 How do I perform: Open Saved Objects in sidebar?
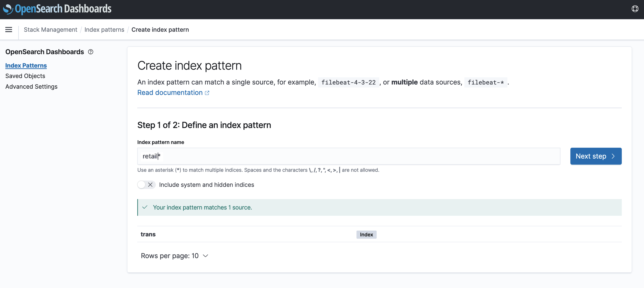tap(25, 76)
